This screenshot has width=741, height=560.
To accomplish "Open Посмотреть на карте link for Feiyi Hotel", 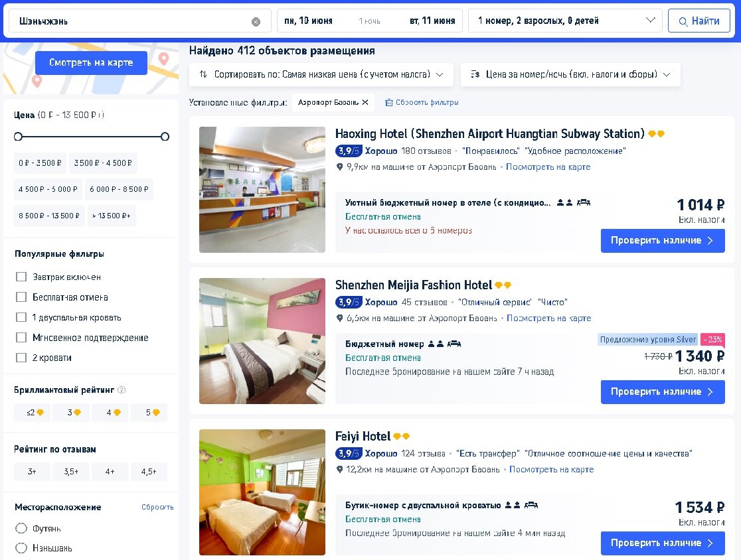I will (x=552, y=469).
